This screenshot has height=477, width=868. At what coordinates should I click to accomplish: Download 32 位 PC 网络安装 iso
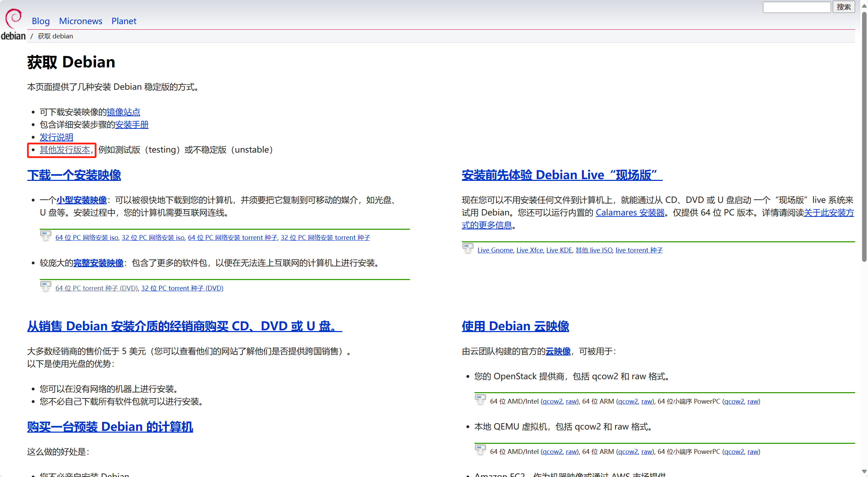pos(153,237)
